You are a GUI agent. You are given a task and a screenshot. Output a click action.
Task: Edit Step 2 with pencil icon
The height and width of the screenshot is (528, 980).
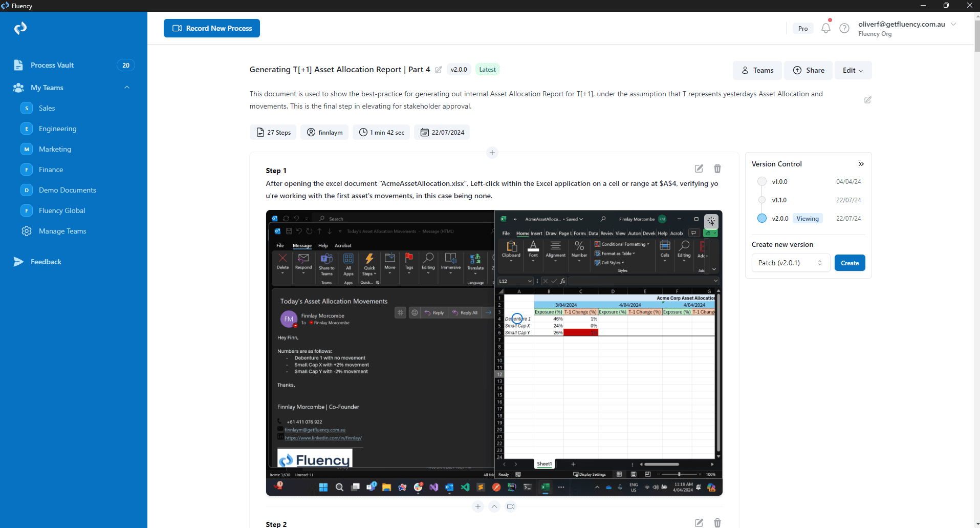click(699, 523)
